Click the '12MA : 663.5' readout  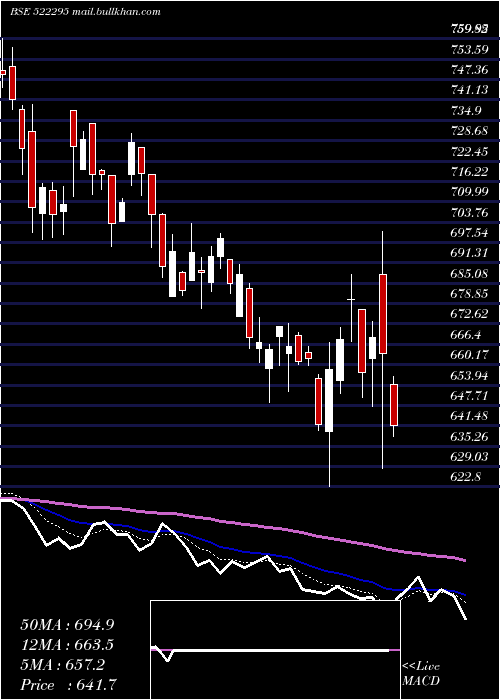pyautogui.click(x=68, y=645)
